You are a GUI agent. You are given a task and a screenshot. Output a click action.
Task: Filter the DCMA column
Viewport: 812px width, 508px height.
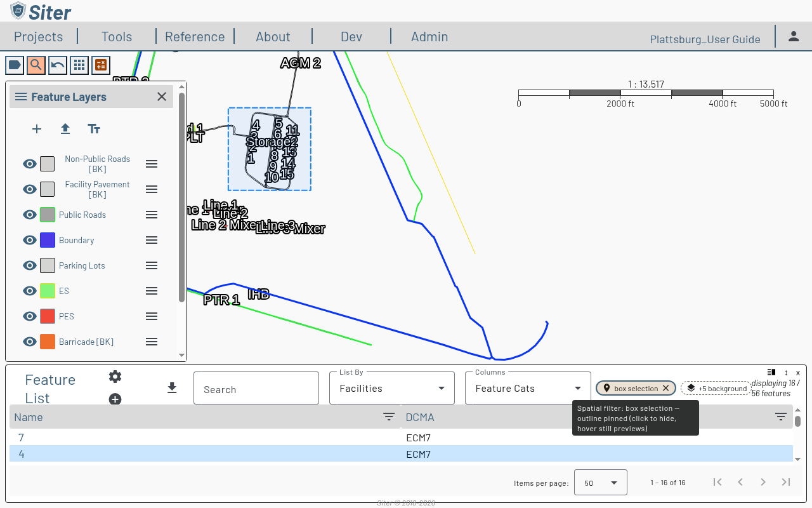[781, 417]
